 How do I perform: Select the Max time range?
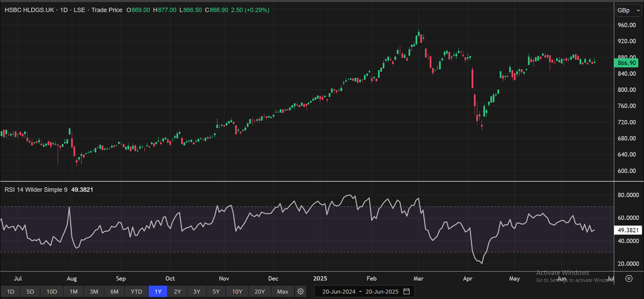[283, 292]
